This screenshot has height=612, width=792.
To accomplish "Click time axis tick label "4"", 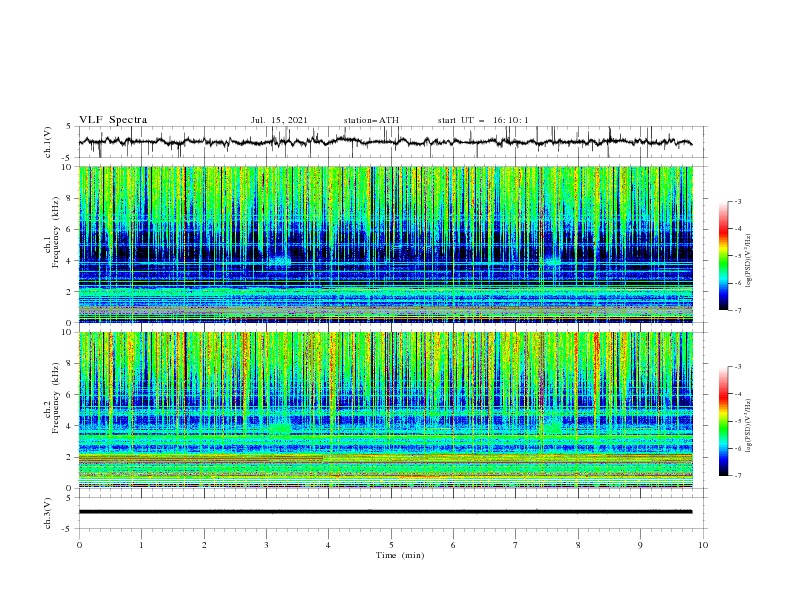I will click(x=328, y=545).
